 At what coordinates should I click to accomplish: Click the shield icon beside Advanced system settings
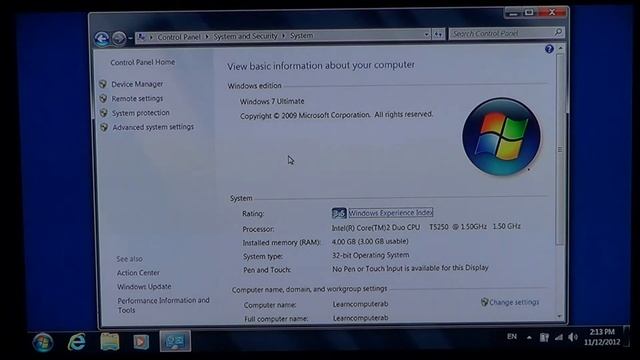pos(104,127)
